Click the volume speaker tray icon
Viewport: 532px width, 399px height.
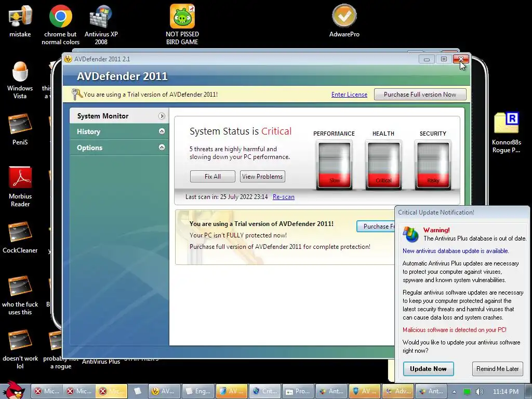479,392
